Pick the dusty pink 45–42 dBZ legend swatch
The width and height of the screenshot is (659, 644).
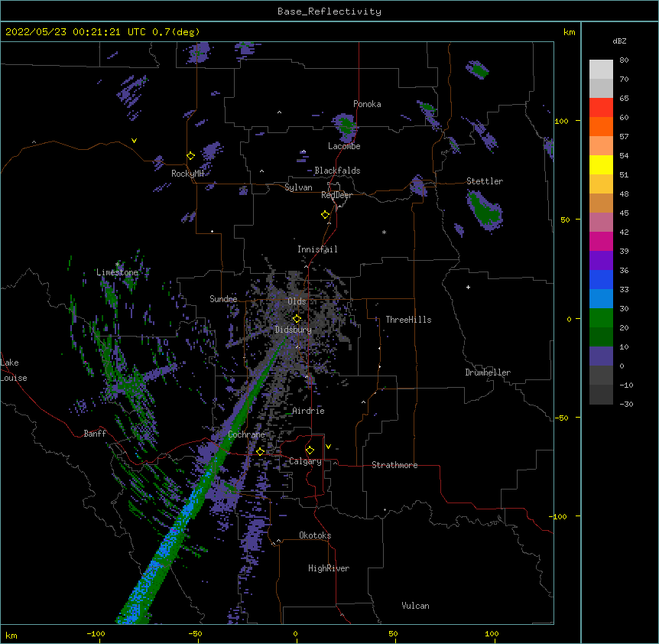[601, 223]
